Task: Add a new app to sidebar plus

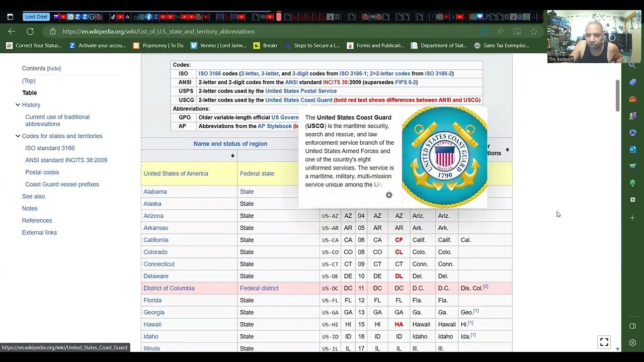Action: click(x=632, y=218)
